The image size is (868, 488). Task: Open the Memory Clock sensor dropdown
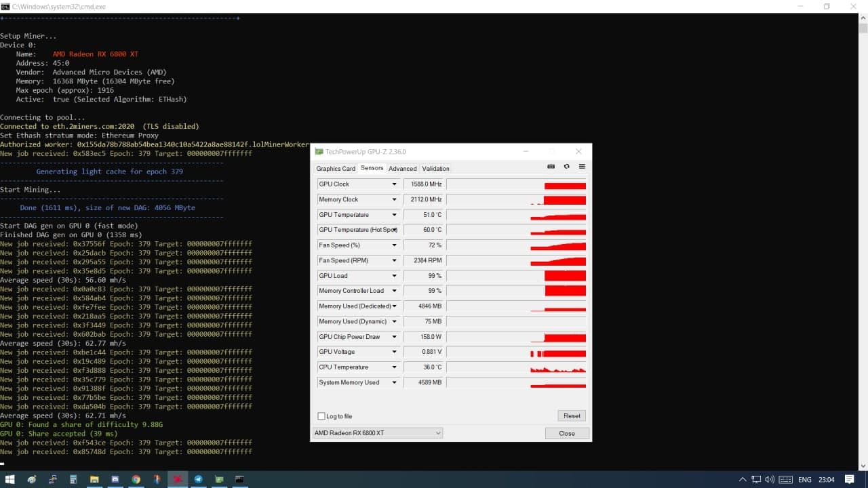[394, 199]
